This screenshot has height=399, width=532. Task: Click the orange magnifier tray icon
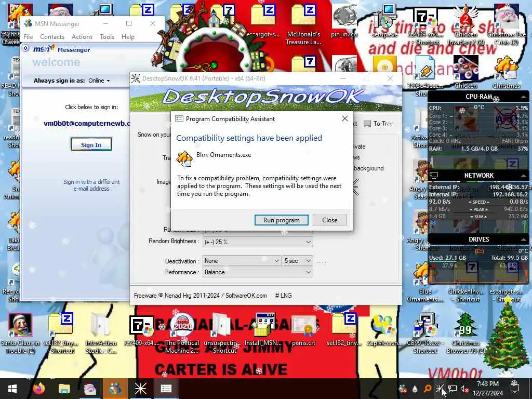[x=428, y=389]
